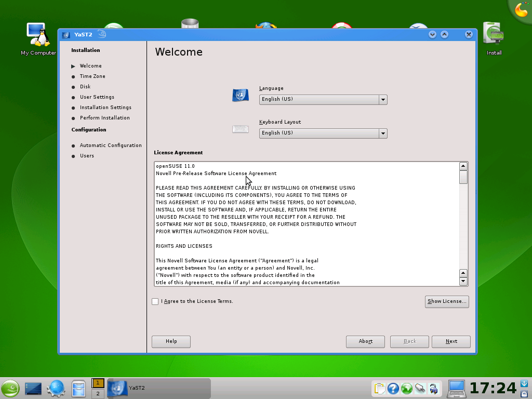
Task: Click the lower up arrow of license scrollbar
Action: pos(463,273)
